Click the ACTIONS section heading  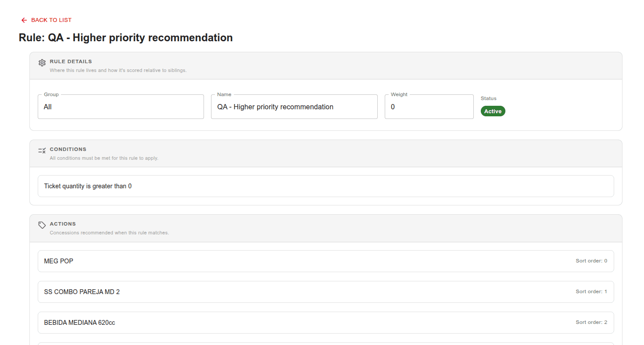pyautogui.click(x=63, y=224)
